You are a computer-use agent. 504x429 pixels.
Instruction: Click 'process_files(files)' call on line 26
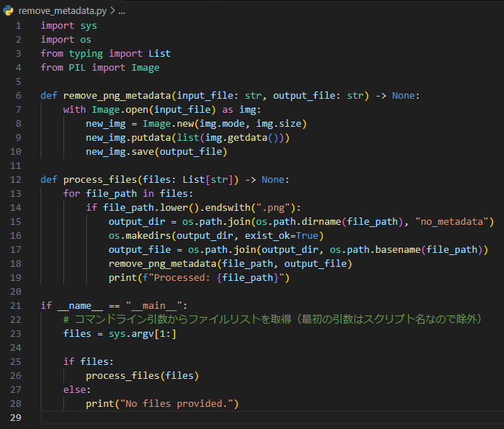click(x=142, y=376)
